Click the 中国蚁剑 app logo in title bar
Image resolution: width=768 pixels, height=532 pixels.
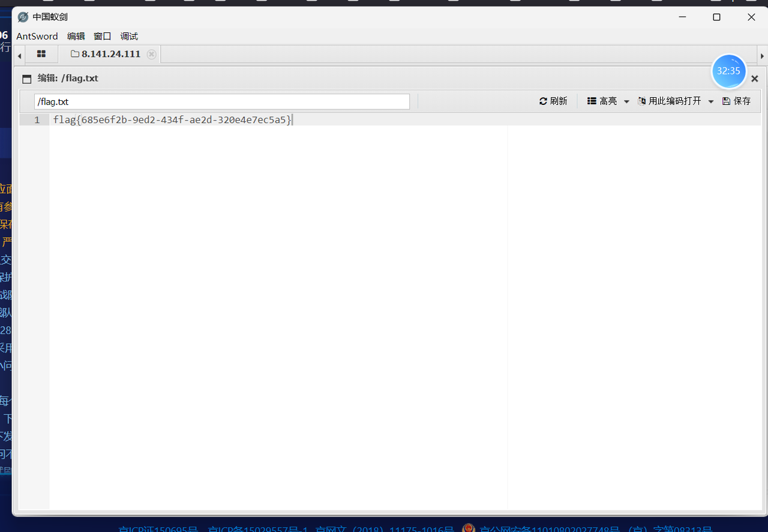pos(23,17)
